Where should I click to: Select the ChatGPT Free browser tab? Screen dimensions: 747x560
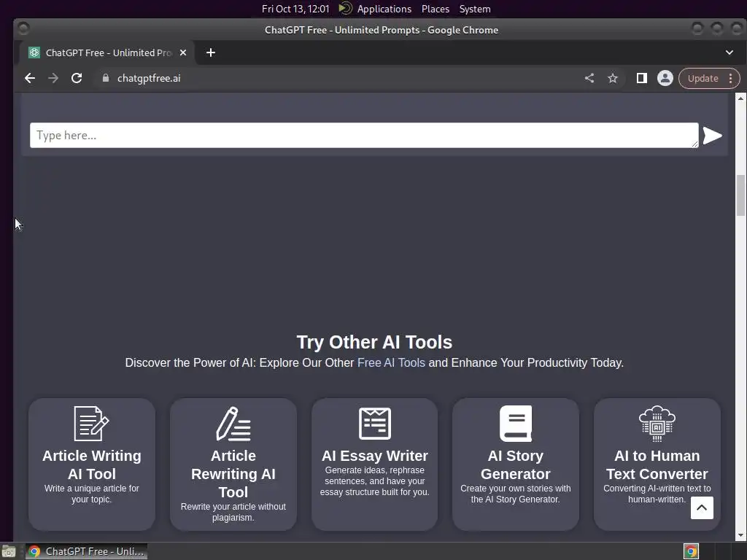[107, 52]
